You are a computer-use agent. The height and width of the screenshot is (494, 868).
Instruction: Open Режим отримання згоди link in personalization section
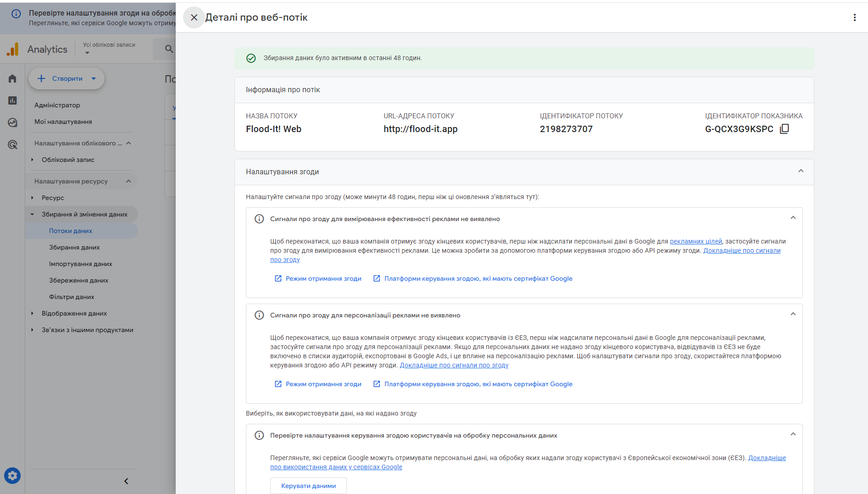click(318, 384)
